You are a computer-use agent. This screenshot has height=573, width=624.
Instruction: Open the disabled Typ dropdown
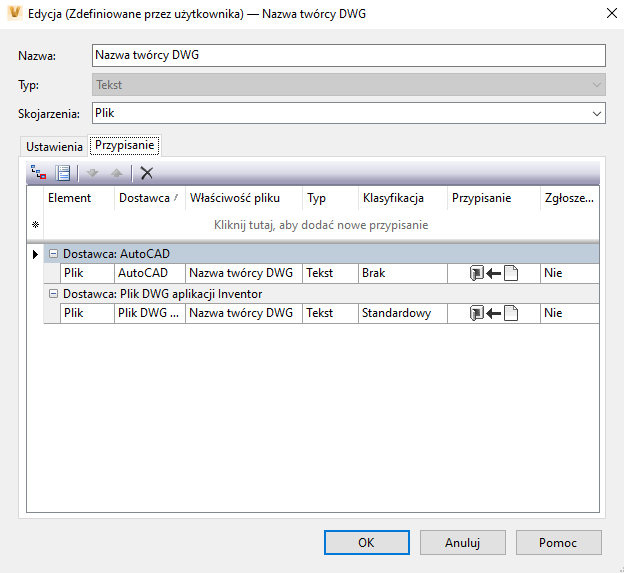click(597, 85)
